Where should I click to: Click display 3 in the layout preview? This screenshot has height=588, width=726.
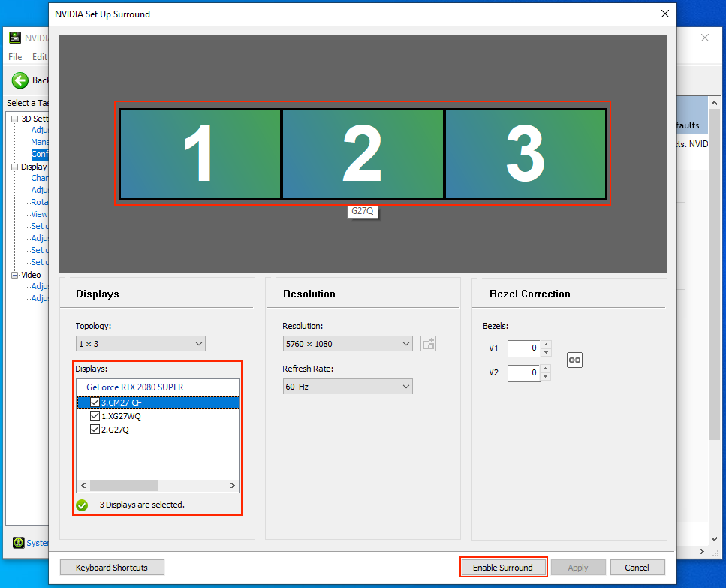[526, 154]
